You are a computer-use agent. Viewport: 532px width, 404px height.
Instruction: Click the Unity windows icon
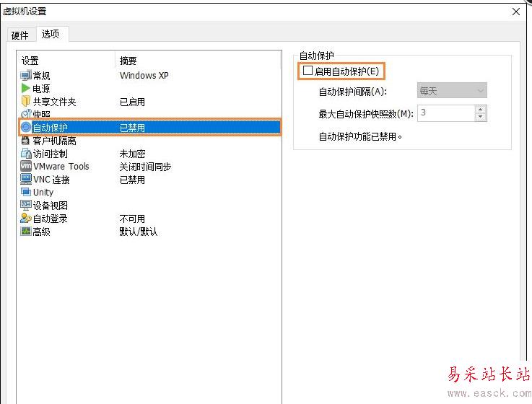[26, 192]
